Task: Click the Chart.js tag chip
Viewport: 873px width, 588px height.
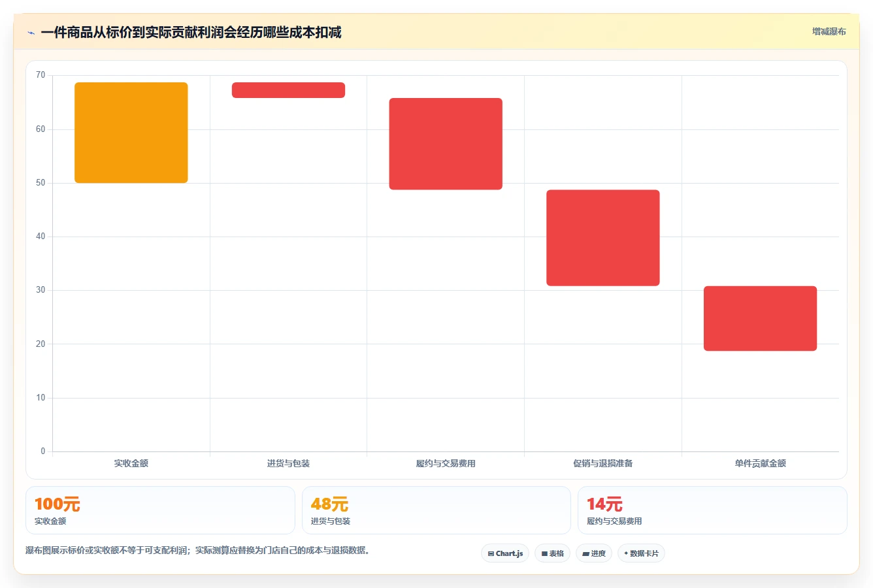Action: tap(505, 553)
